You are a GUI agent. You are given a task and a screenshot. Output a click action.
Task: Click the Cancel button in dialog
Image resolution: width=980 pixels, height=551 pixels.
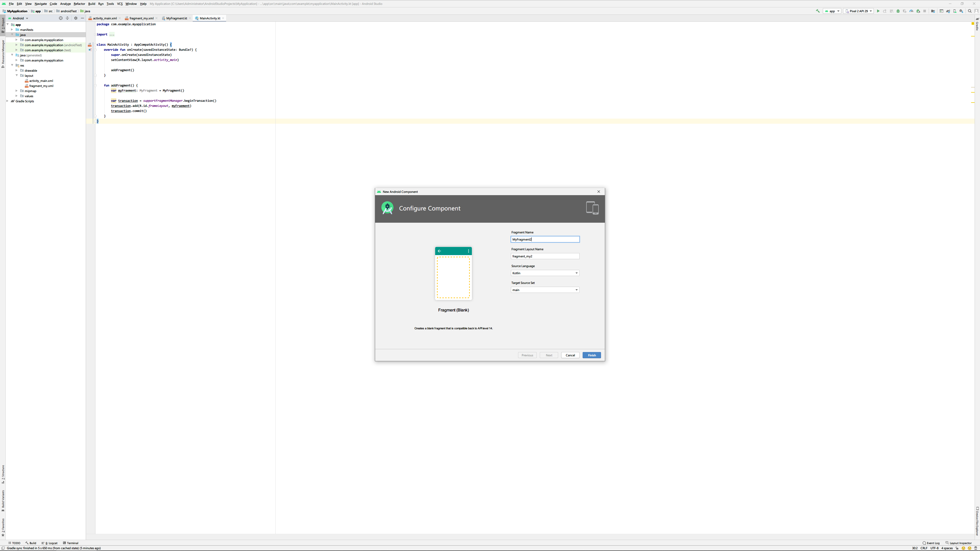tap(570, 355)
